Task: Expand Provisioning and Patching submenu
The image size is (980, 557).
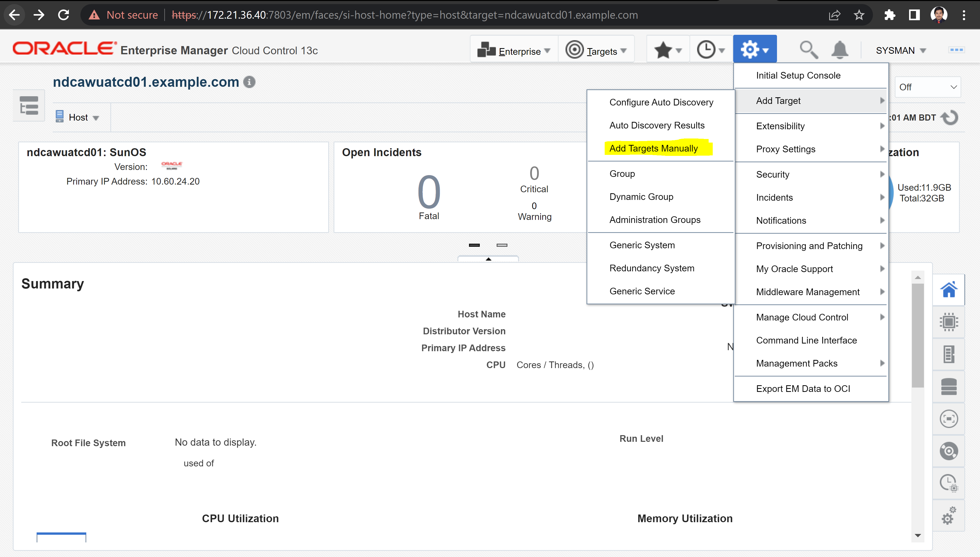Action: (x=811, y=245)
